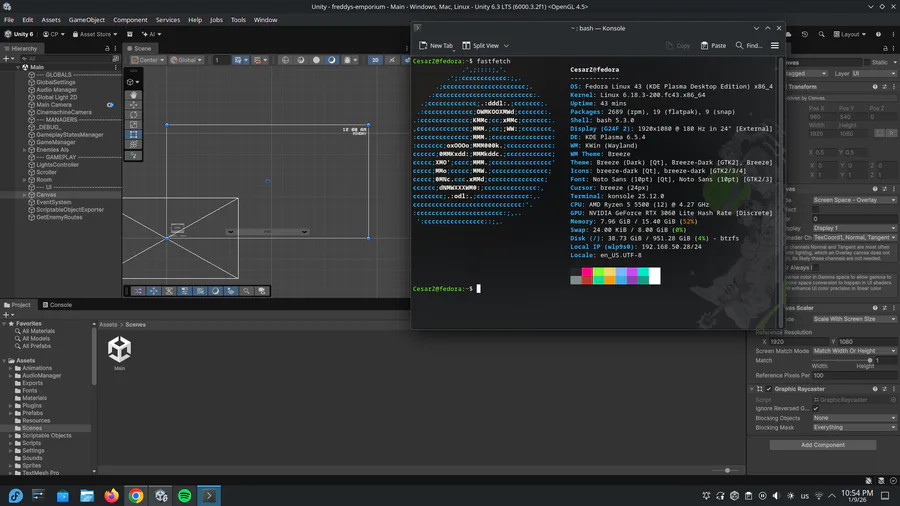Viewport: 900px width, 506px height.
Task: Select the Move tool in Scene overlay
Action: (133, 105)
